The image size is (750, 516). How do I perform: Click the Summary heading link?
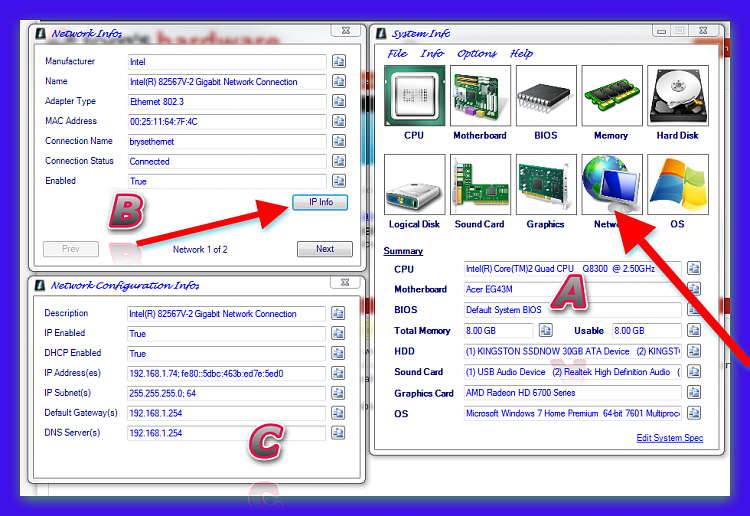click(403, 251)
